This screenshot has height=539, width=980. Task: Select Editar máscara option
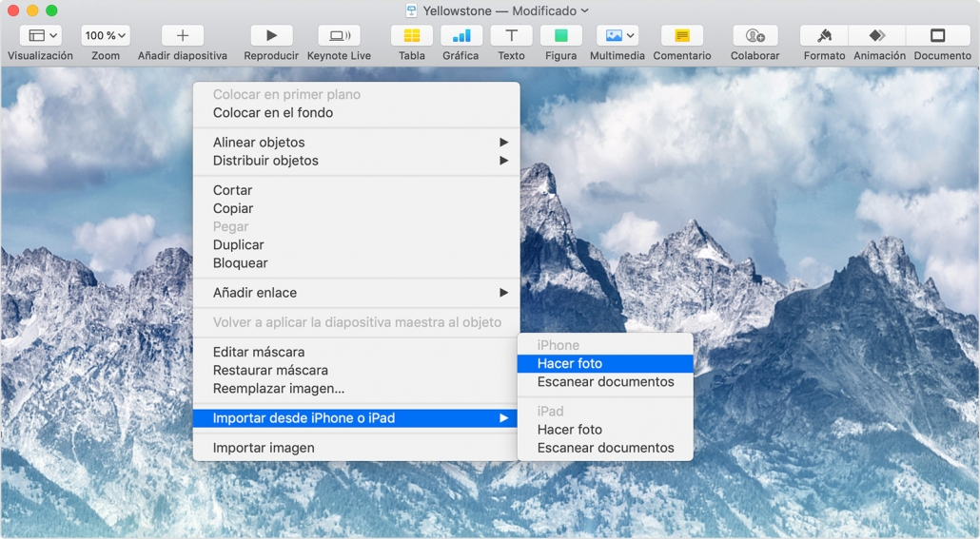(356, 353)
